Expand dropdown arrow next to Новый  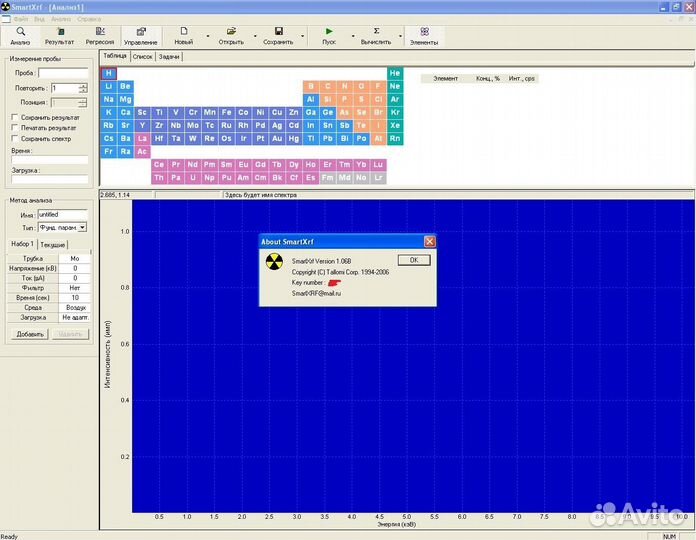click(207, 36)
